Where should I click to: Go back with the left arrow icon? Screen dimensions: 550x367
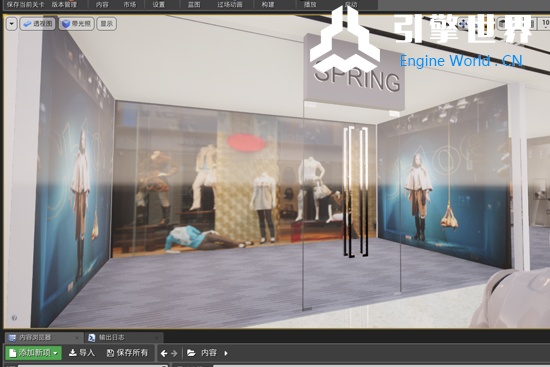[164, 353]
